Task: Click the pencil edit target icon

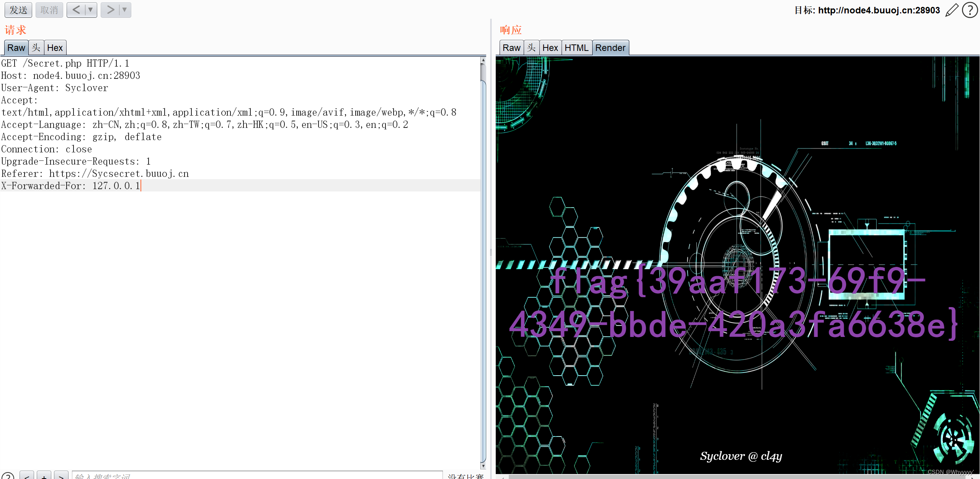Action: pyautogui.click(x=952, y=10)
